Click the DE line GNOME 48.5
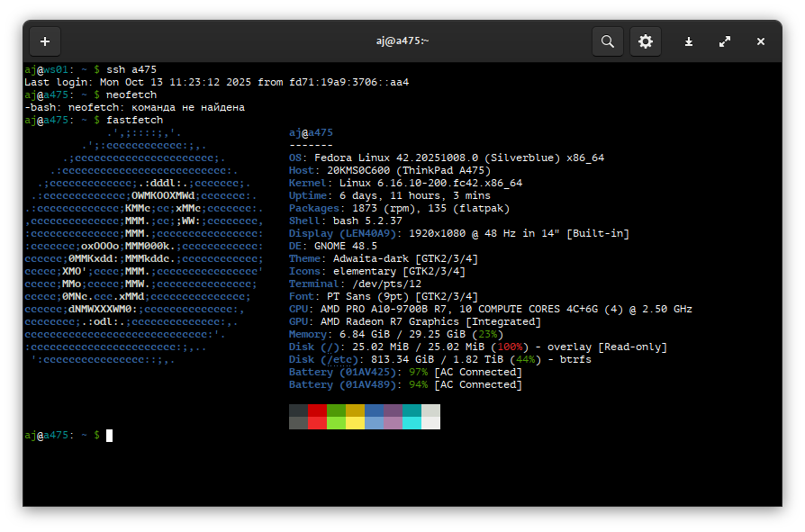This screenshot has height=532, width=805. [x=333, y=246]
